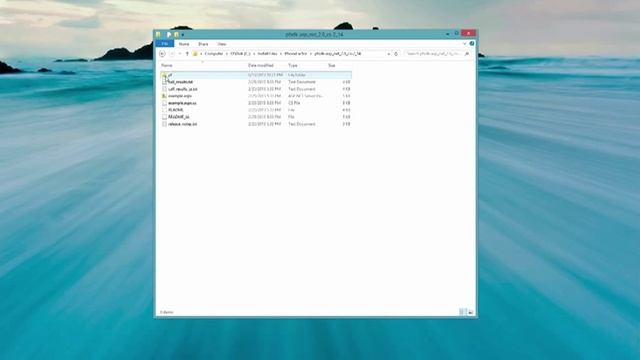Click OSDisk (C:) in the address breadcrumb

tap(241, 53)
